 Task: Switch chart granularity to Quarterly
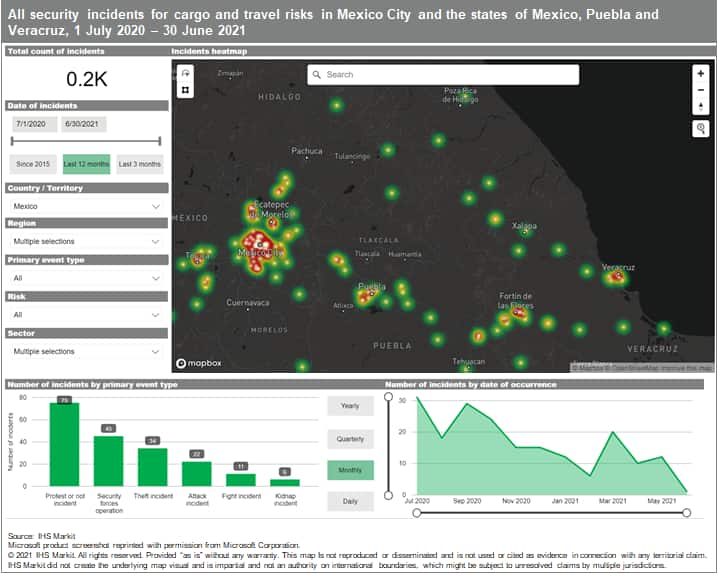(350, 438)
